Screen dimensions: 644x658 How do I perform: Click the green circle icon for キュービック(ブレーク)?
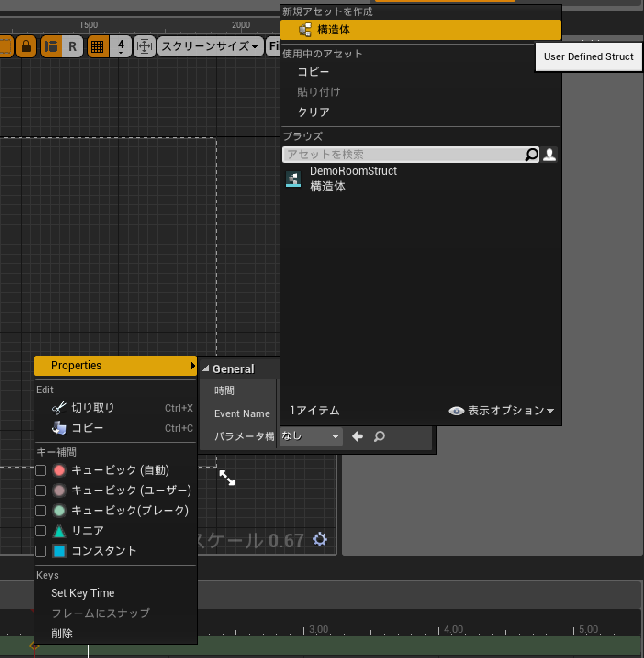pos(59,511)
